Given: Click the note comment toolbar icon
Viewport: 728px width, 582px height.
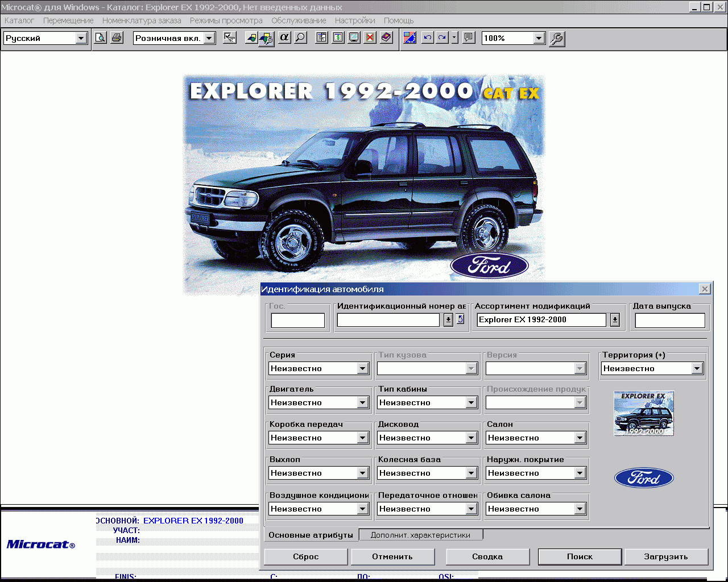Looking at the screenshot, I should [x=469, y=38].
